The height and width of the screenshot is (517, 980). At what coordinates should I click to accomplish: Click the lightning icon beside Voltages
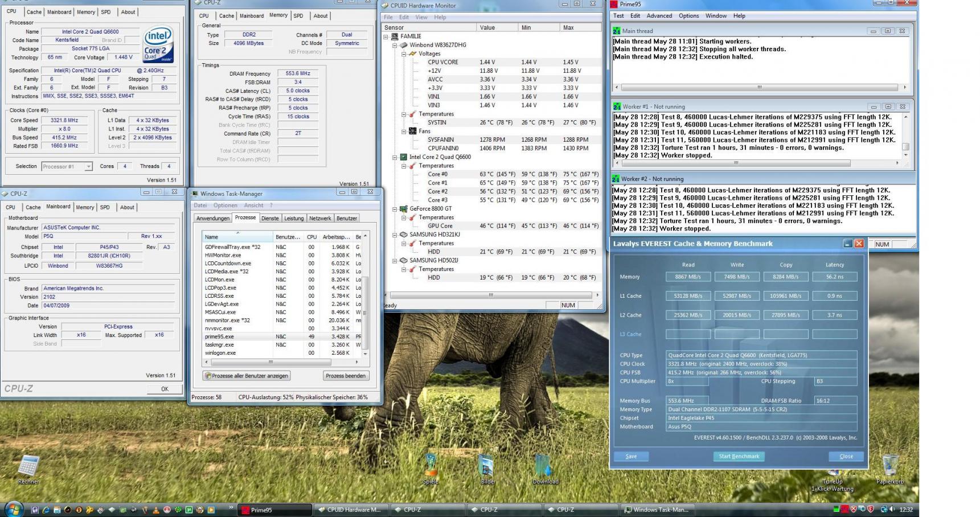click(413, 54)
